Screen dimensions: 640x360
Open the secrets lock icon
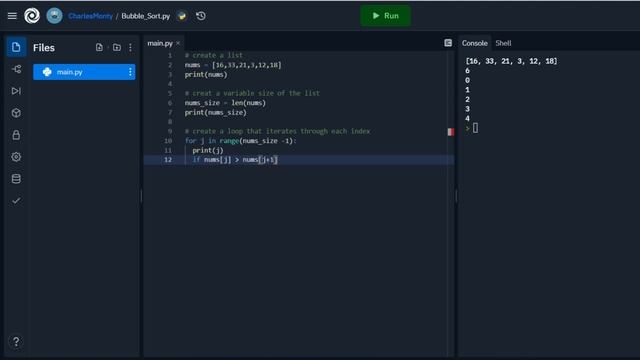[x=16, y=135]
